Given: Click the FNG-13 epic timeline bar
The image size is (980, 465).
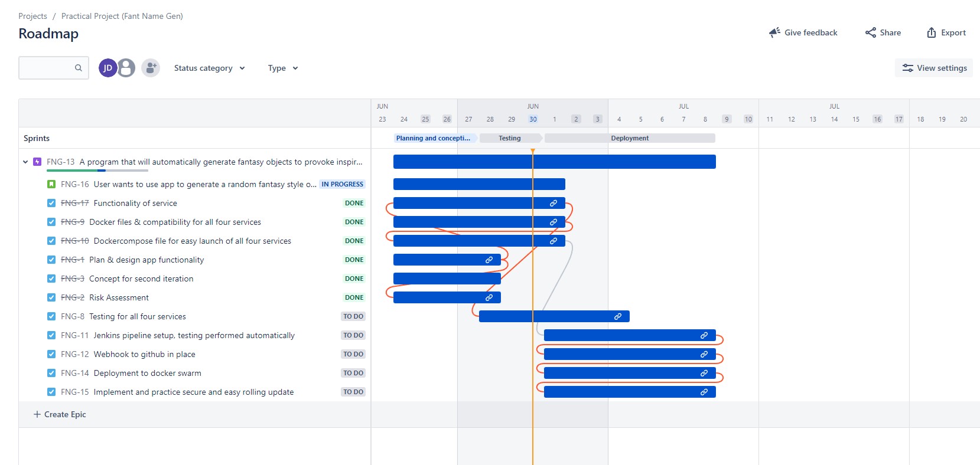Looking at the screenshot, I should coord(555,162).
